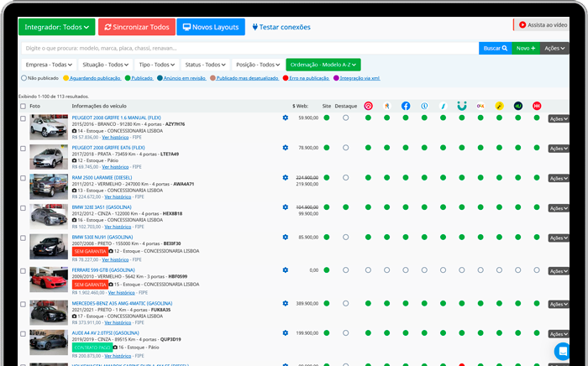Image resolution: width=588 pixels, height=366 pixels.
Task: Click the gear icon on RAM 2500 Laramie row
Action: tap(286, 178)
